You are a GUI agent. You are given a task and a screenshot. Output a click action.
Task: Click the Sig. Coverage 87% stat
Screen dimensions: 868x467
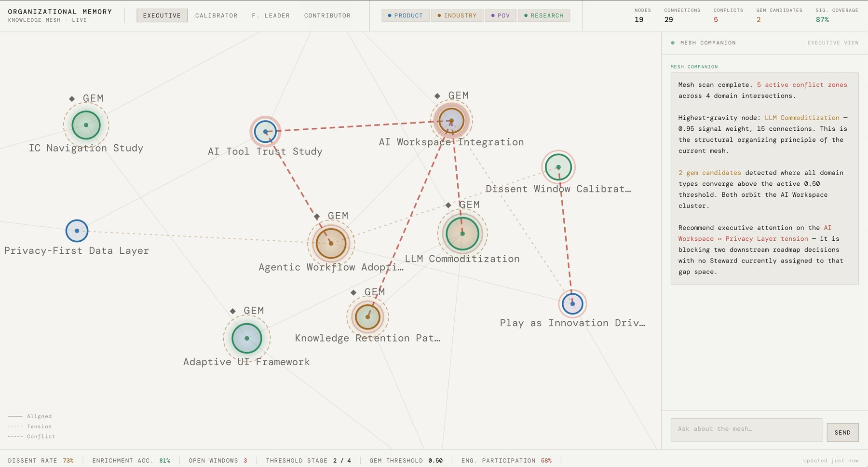point(837,15)
